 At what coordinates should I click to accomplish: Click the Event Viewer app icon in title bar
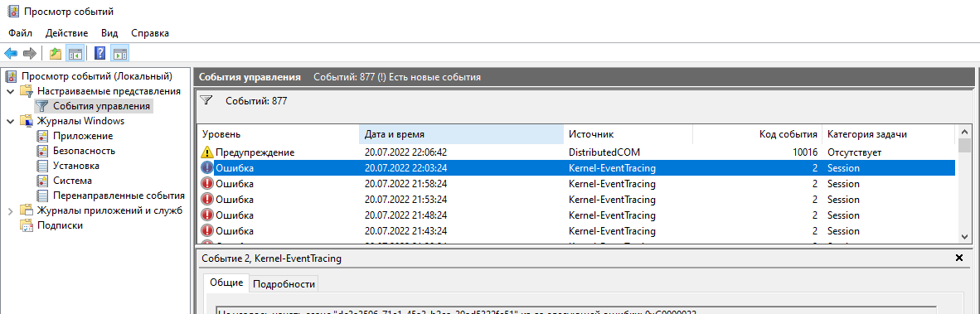coord(12,12)
